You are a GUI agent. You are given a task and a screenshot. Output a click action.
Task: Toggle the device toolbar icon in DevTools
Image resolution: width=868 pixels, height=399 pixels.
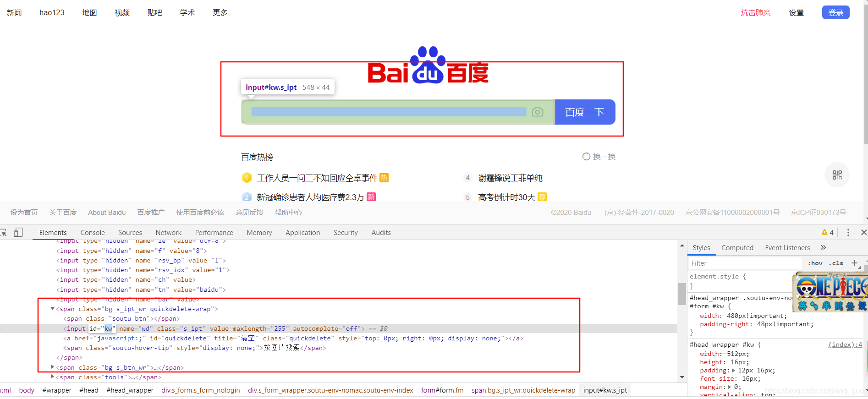click(18, 233)
